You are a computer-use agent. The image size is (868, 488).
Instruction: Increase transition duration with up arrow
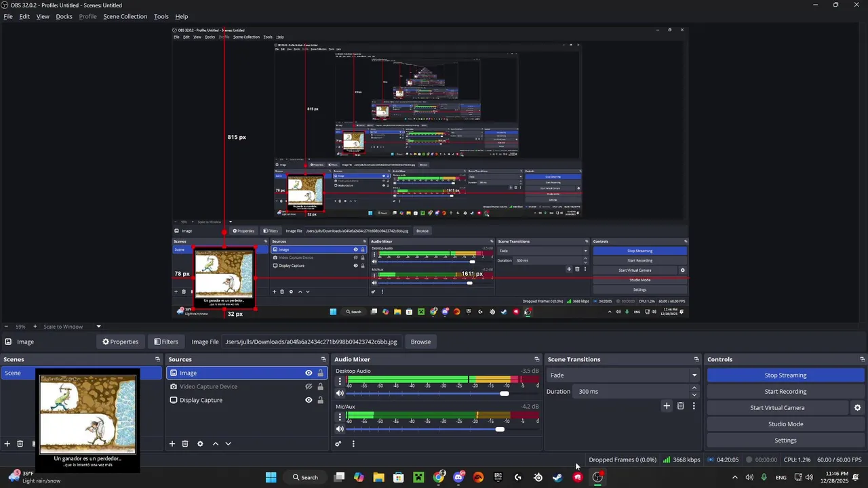tap(694, 388)
